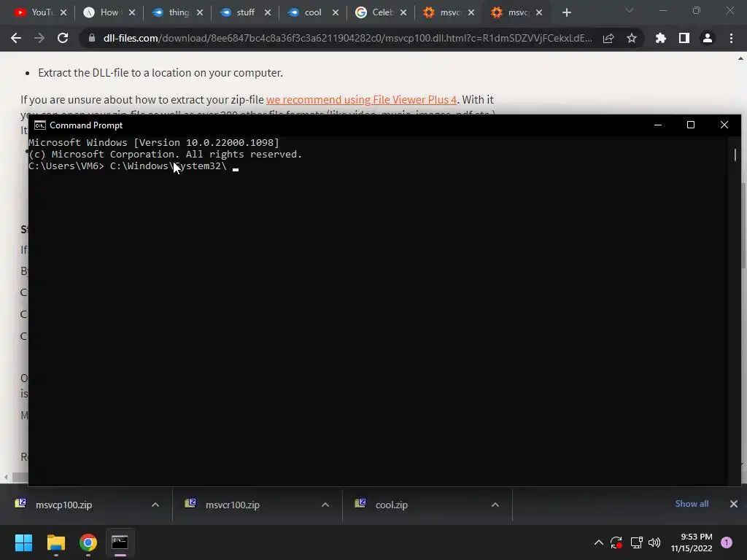Switch to the first msvc tab
Image resolution: width=747 pixels, height=560 pixels.
click(x=449, y=12)
